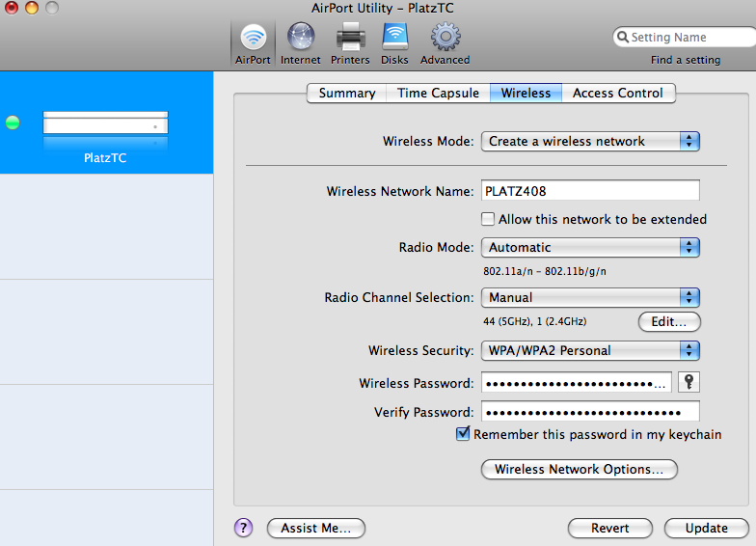Click the Assist Me... button
756x546 pixels.
pyautogui.click(x=316, y=529)
